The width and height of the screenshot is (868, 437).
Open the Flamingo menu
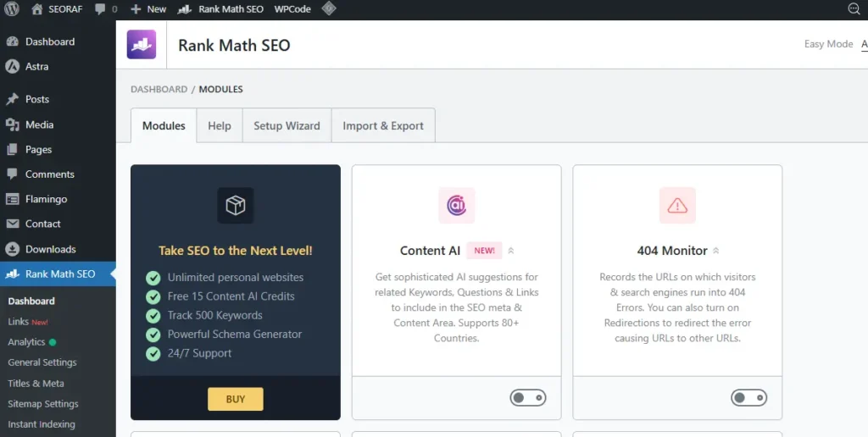click(x=46, y=199)
